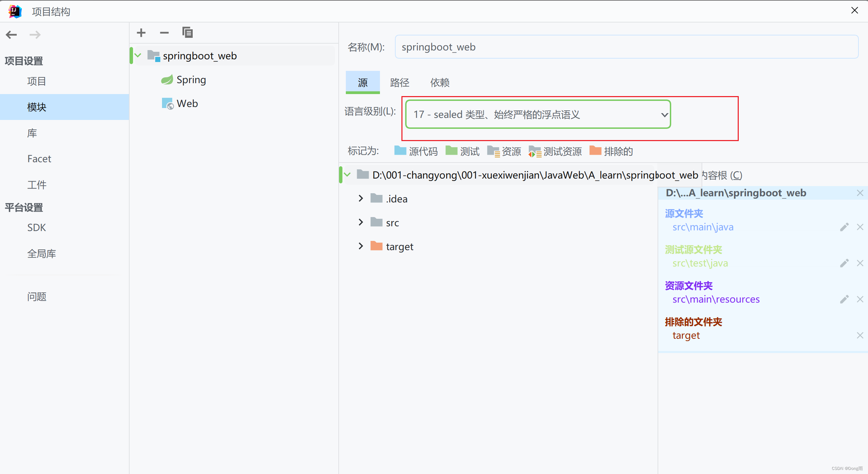
Task: Click the src\main\resources path entry
Action: point(716,300)
